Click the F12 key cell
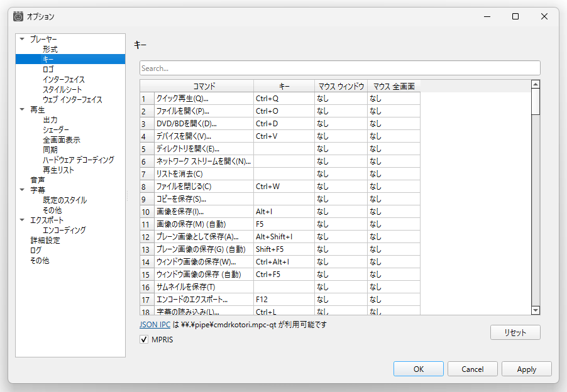The image size is (567, 392). tap(284, 300)
